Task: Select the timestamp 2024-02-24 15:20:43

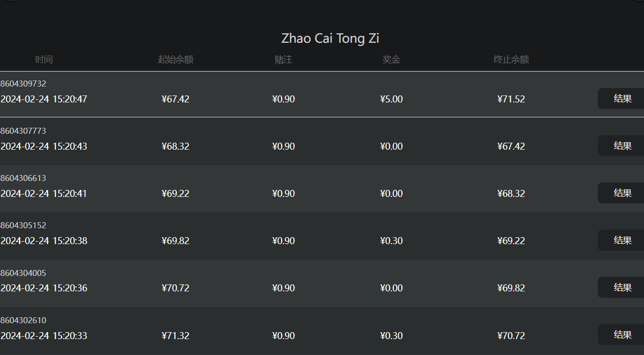Action: 44,146
